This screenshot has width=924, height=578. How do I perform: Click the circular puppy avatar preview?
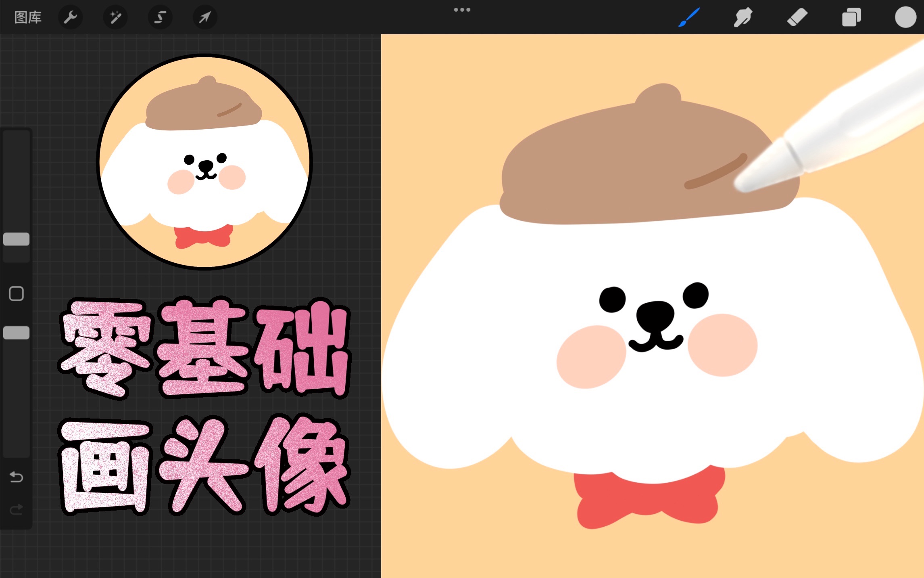(204, 161)
